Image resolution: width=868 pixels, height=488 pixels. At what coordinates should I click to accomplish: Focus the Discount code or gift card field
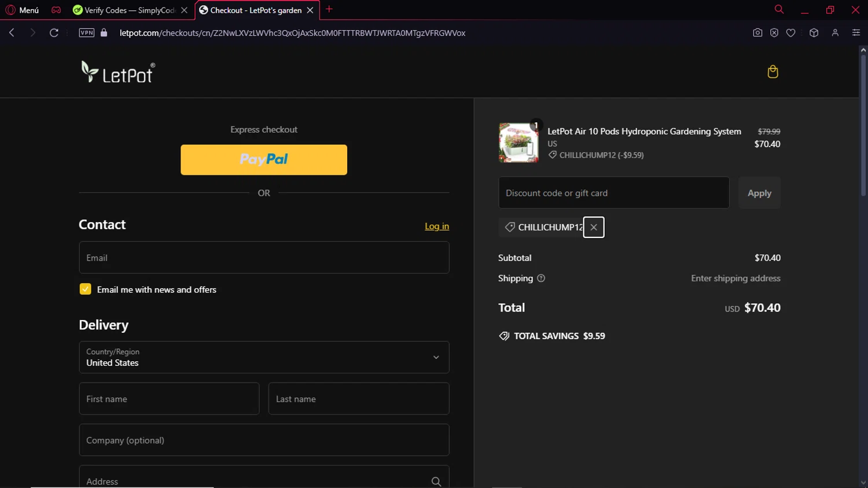pyautogui.click(x=614, y=193)
